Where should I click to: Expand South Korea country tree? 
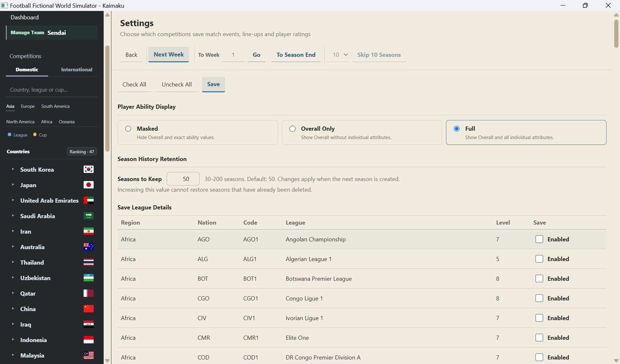click(x=13, y=169)
